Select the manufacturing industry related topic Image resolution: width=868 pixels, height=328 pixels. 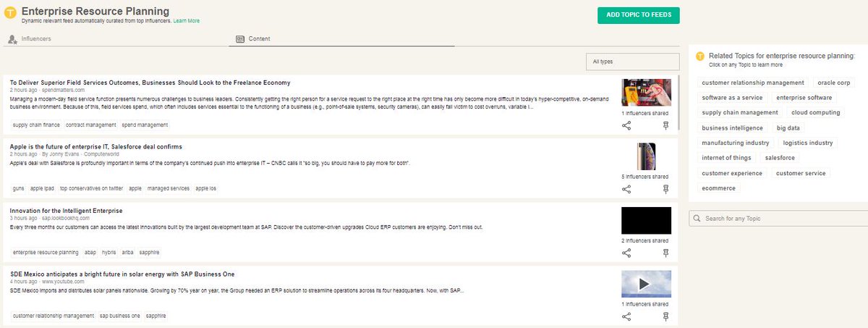pos(736,143)
